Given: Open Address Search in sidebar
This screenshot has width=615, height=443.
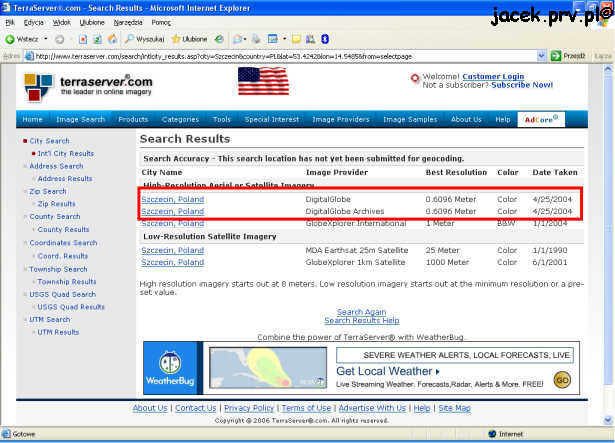Looking at the screenshot, I should [56, 166].
